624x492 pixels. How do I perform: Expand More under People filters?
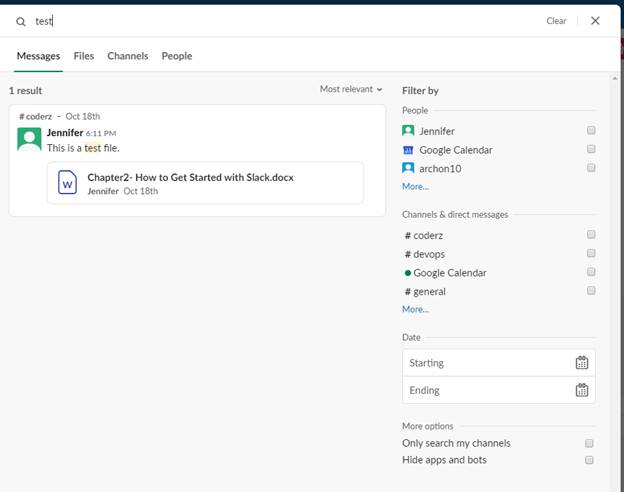415,186
